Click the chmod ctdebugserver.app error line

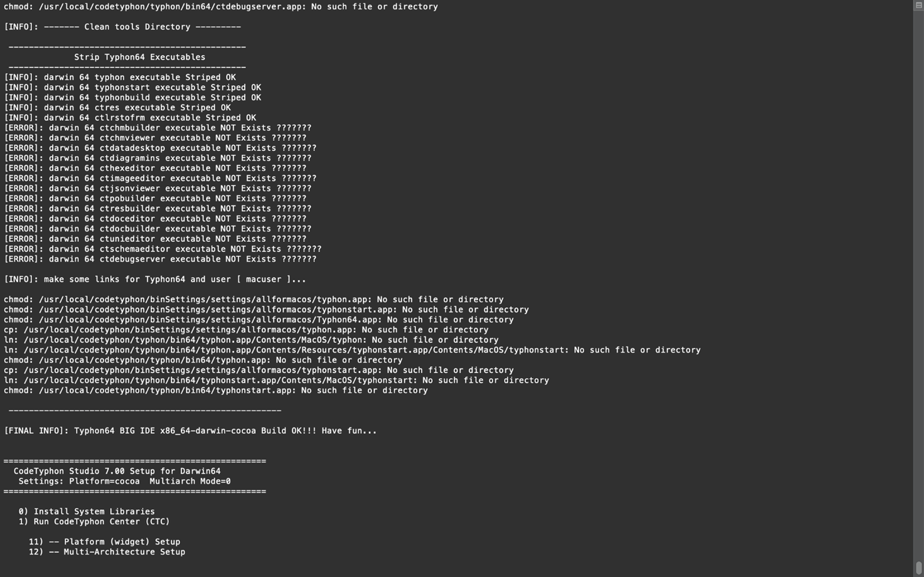tap(221, 7)
